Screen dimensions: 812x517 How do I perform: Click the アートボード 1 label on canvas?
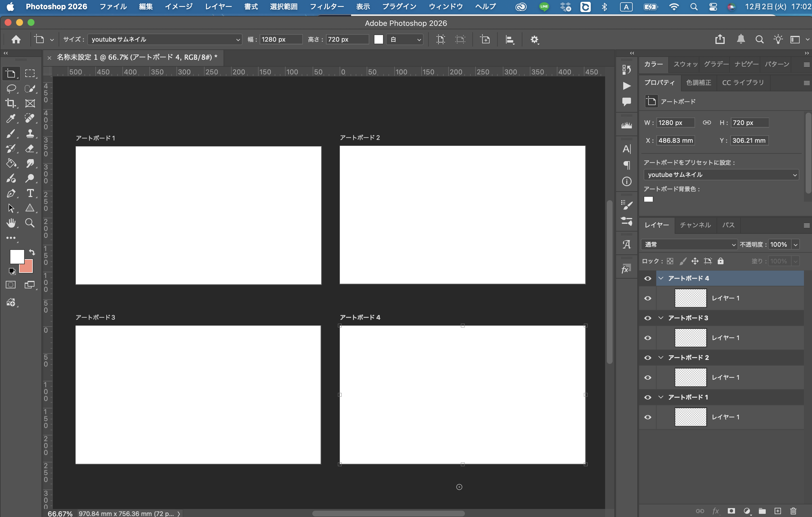click(x=95, y=138)
